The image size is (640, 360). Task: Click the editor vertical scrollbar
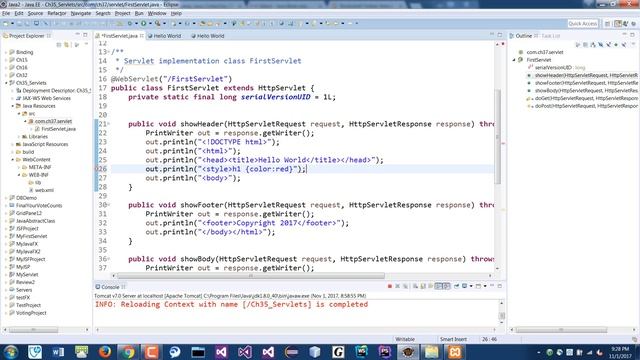pos(498,137)
